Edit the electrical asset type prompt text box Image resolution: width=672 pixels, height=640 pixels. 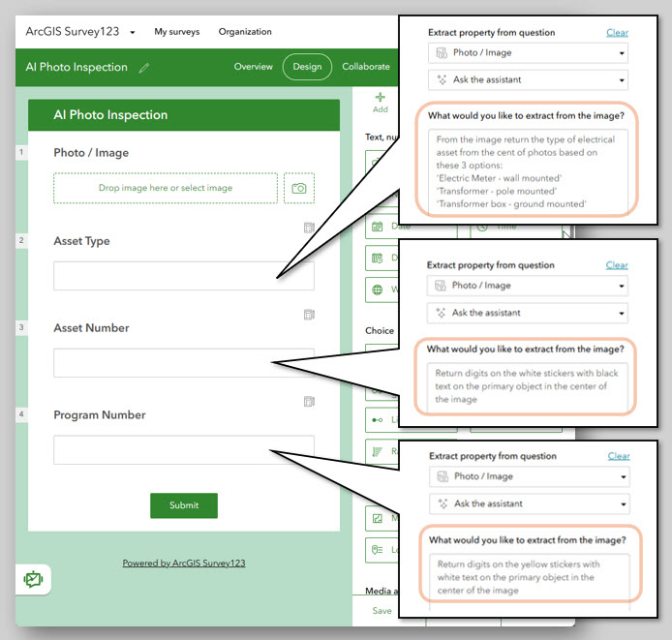click(528, 171)
